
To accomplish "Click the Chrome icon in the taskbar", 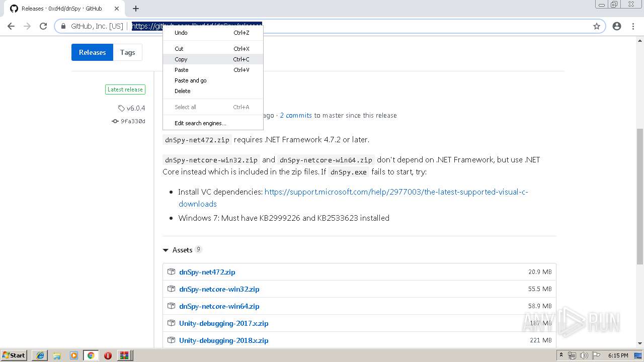I will tap(91, 355).
